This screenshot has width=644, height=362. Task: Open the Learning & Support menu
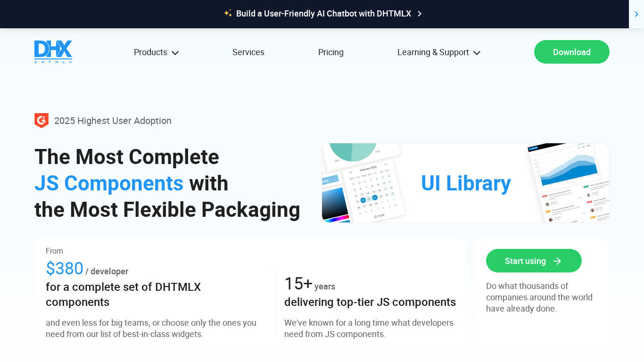click(439, 52)
